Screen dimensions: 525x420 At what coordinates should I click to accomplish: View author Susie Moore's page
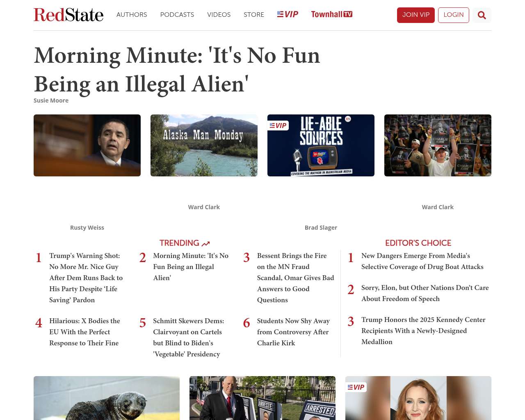[51, 100]
